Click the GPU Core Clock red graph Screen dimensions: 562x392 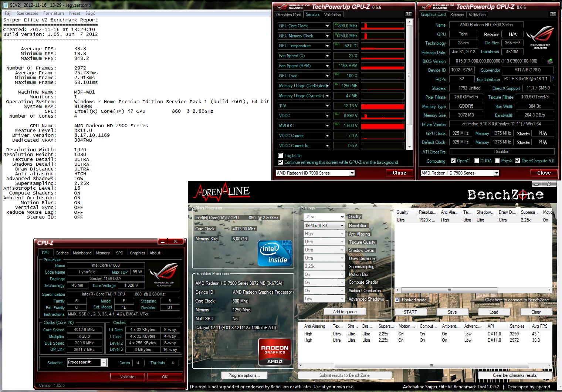pyautogui.click(x=382, y=26)
